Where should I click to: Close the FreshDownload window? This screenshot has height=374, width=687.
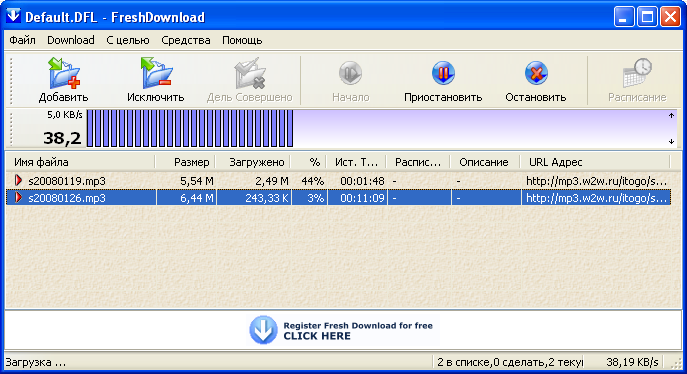pos(670,17)
